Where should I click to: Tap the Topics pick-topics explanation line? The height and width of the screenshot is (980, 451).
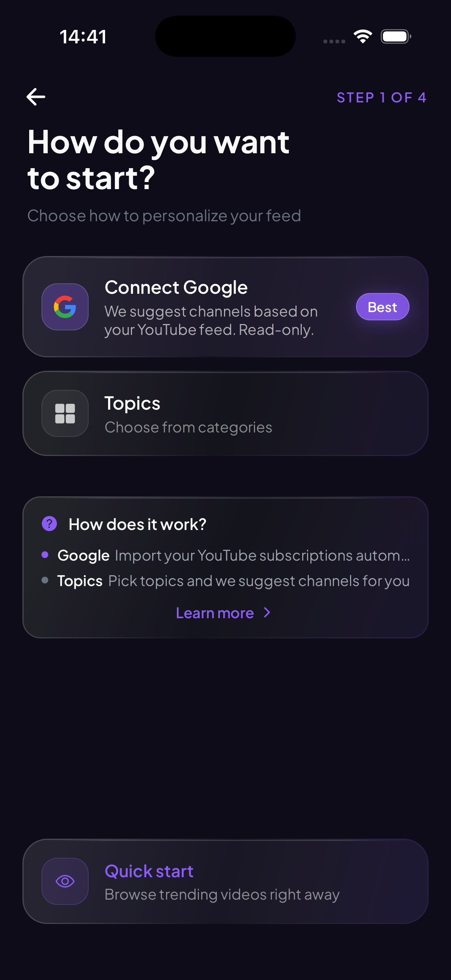click(259, 581)
